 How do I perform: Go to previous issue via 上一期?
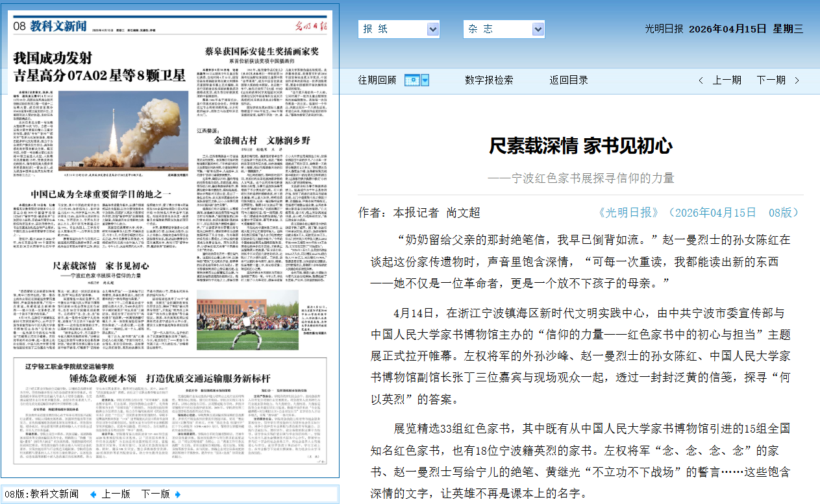pyautogui.click(x=727, y=80)
